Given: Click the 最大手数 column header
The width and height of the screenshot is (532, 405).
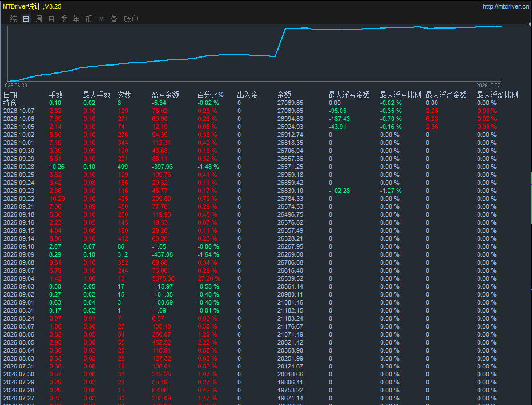Looking at the screenshot, I should click(96, 95).
